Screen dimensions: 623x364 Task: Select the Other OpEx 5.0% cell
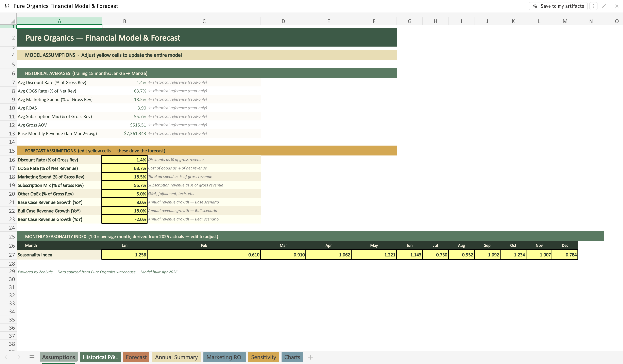[x=125, y=194]
